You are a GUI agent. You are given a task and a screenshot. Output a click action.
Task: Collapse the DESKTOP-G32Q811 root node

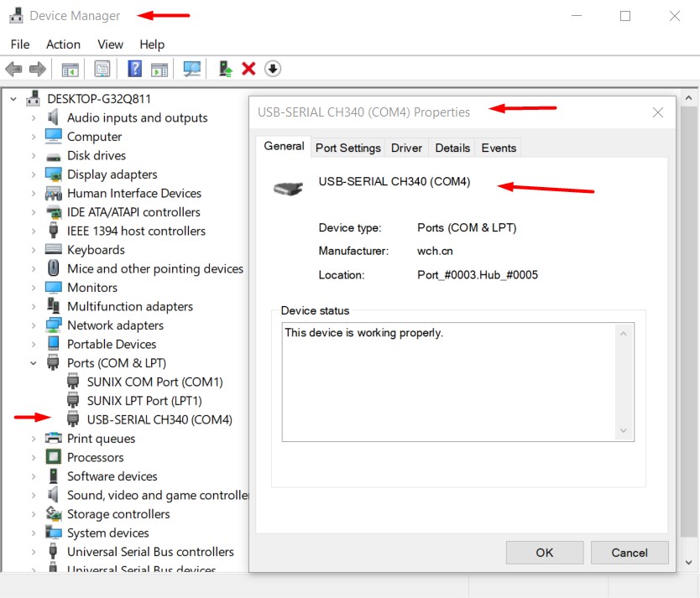(x=13, y=99)
